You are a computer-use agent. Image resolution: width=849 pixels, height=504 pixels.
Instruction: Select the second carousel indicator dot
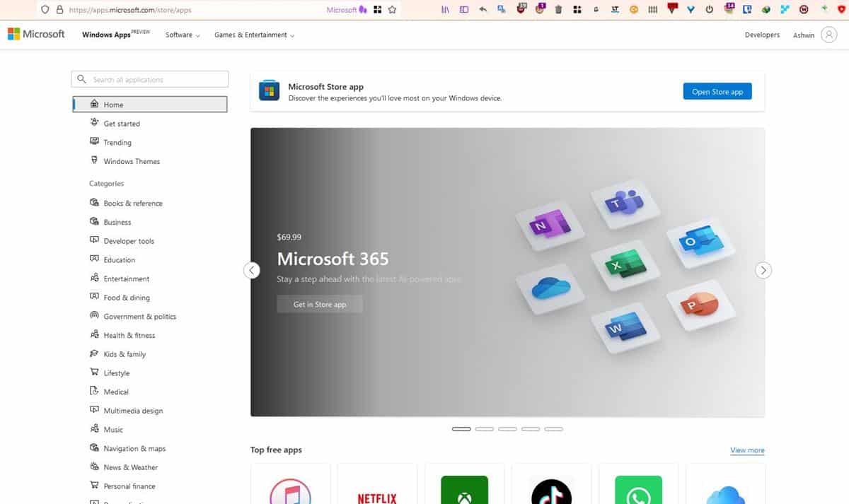pyautogui.click(x=484, y=428)
